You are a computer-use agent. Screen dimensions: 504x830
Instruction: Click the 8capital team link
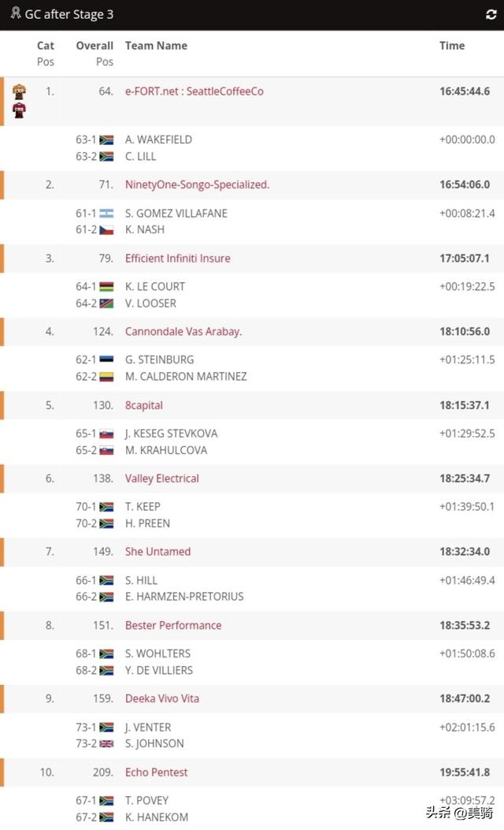click(x=144, y=405)
